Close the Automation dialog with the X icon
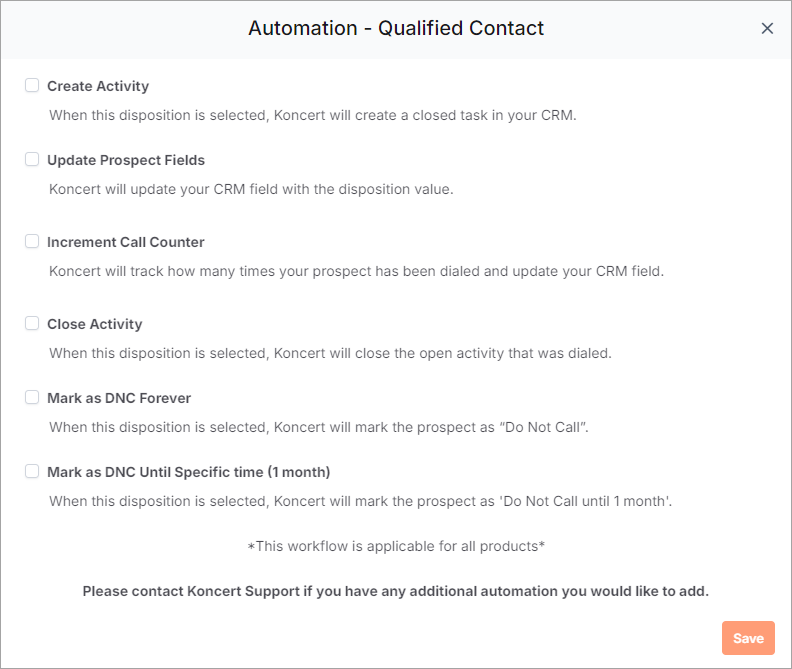 [767, 28]
